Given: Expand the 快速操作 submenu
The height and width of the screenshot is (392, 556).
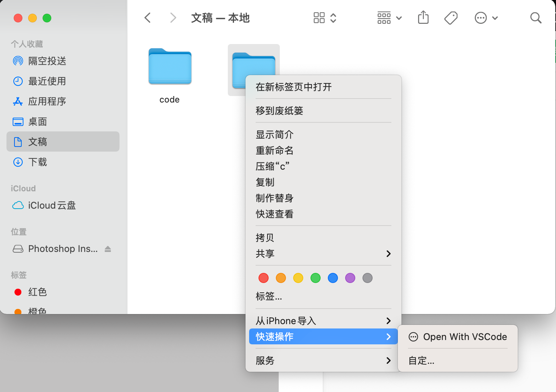Looking at the screenshot, I should (323, 337).
